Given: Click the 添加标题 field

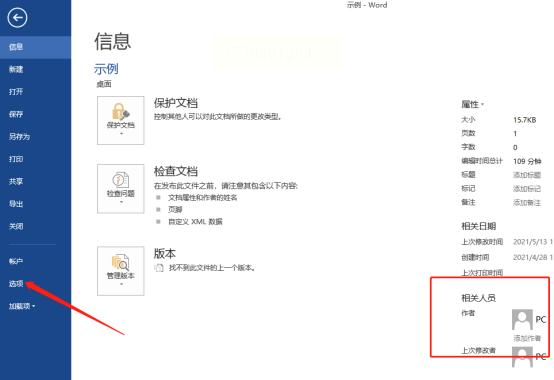Looking at the screenshot, I should (x=527, y=175).
